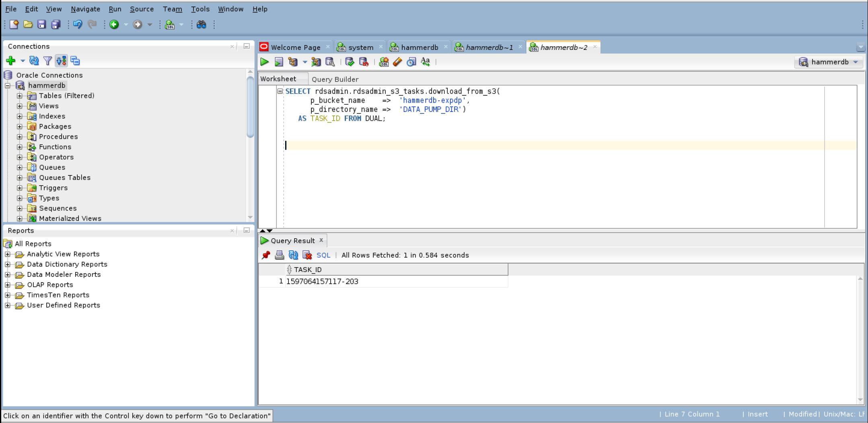Expand the Tables (Filtered) tree node
The width and height of the screenshot is (868, 423).
tap(20, 96)
